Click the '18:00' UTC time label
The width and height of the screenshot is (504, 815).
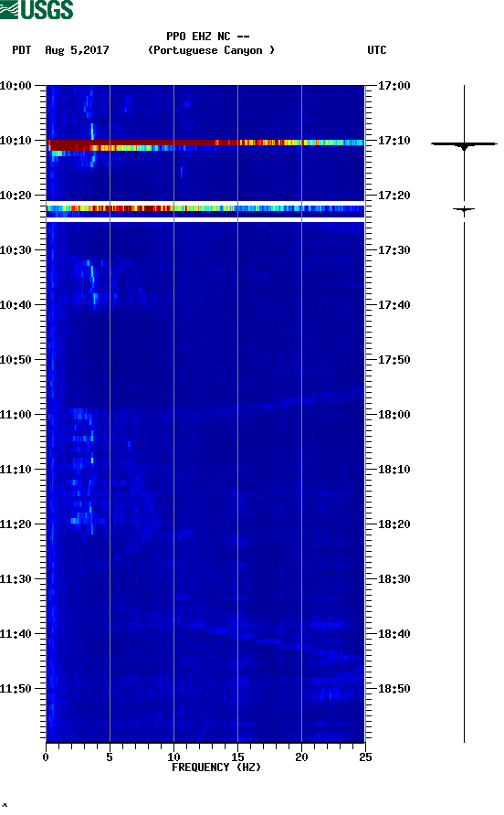pos(394,415)
